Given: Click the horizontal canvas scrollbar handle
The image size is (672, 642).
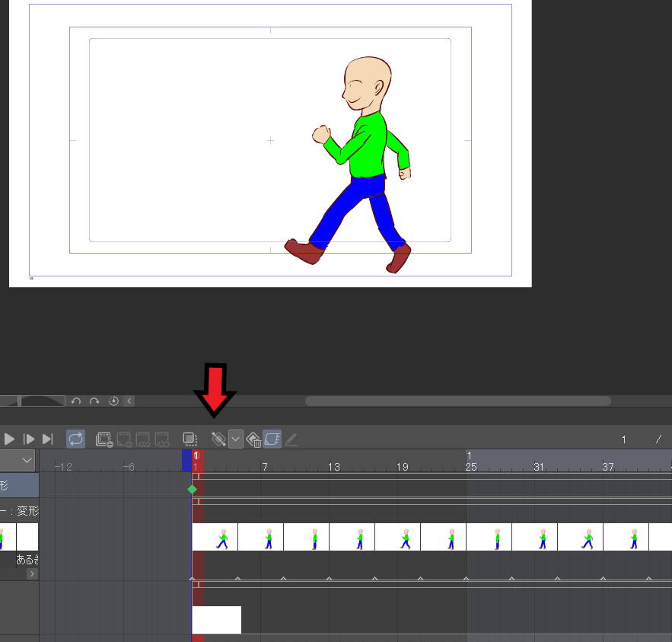Looking at the screenshot, I should click(457, 401).
